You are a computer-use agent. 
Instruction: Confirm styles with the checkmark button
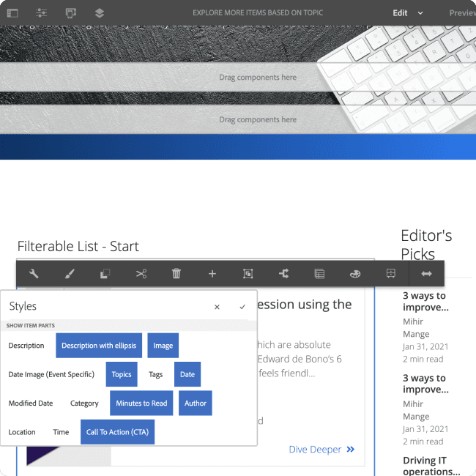[x=242, y=307]
